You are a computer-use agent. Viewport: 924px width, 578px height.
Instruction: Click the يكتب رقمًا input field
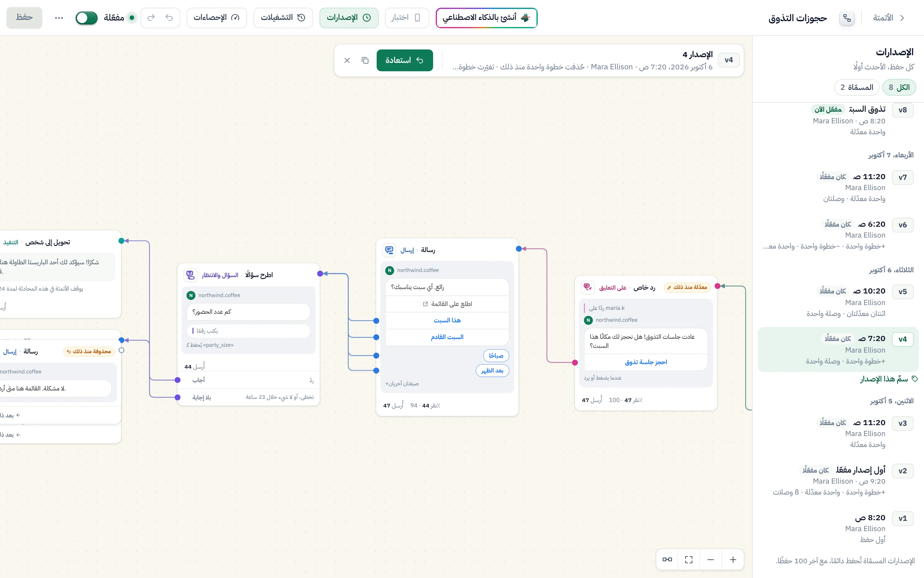point(249,331)
